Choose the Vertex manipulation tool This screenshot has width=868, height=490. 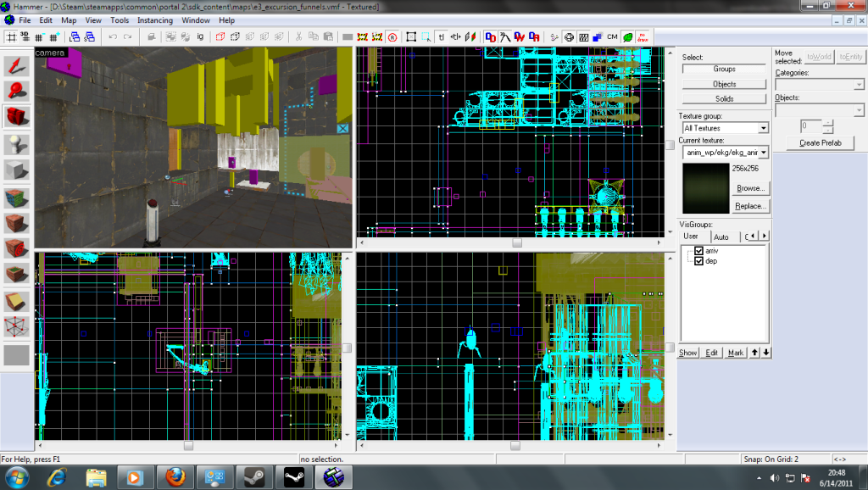[x=17, y=326]
